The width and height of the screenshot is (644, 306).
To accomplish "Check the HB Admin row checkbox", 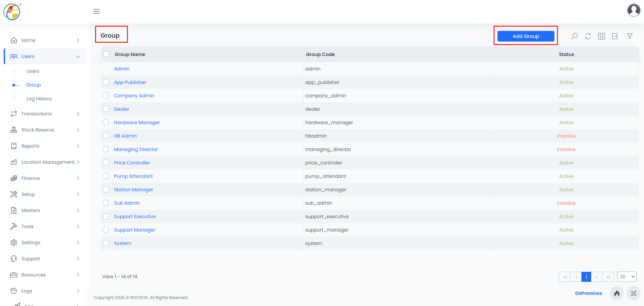I will click(x=106, y=136).
